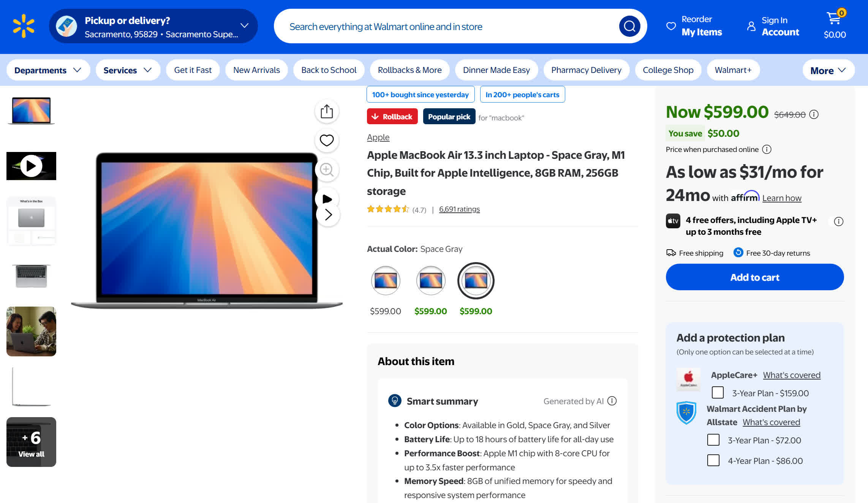
Task: Click next image arrow on product photo
Action: pos(328,215)
